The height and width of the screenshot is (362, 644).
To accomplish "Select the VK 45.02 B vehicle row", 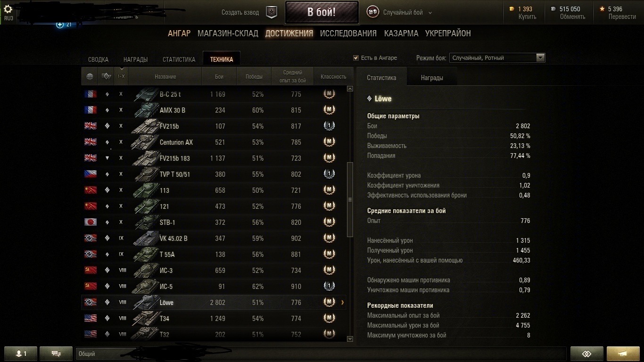I will pyautogui.click(x=214, y=239).
